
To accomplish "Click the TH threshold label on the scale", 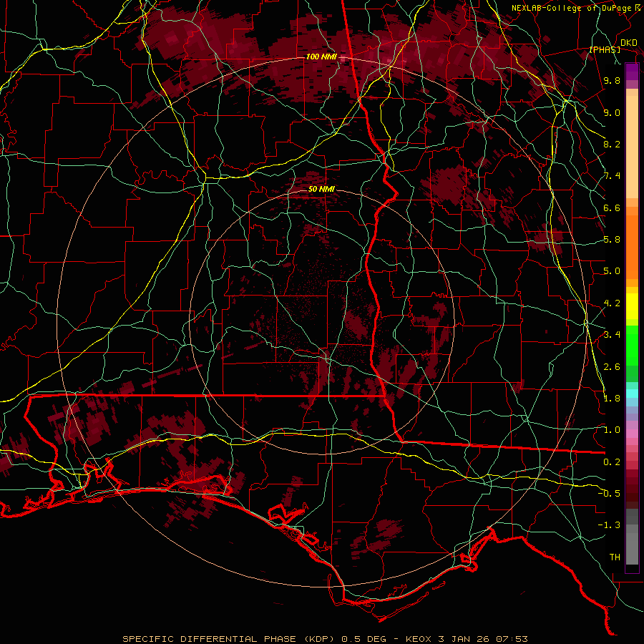I will 615,557.
